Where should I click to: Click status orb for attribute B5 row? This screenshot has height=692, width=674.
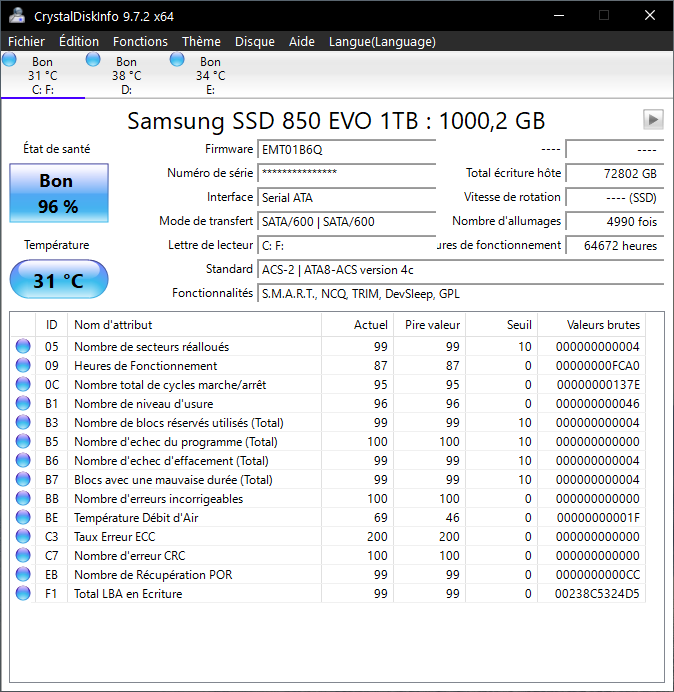(x=23, y=441)
